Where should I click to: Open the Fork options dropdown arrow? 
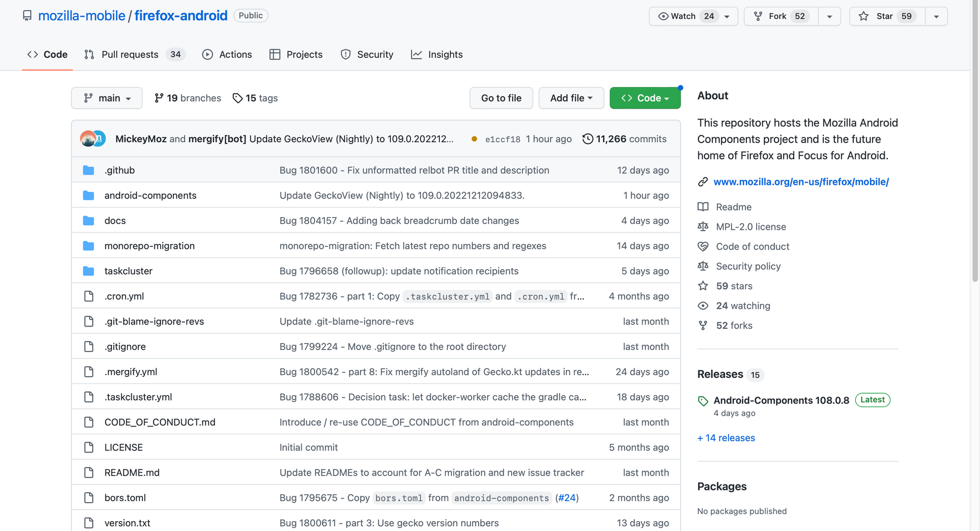830,16
